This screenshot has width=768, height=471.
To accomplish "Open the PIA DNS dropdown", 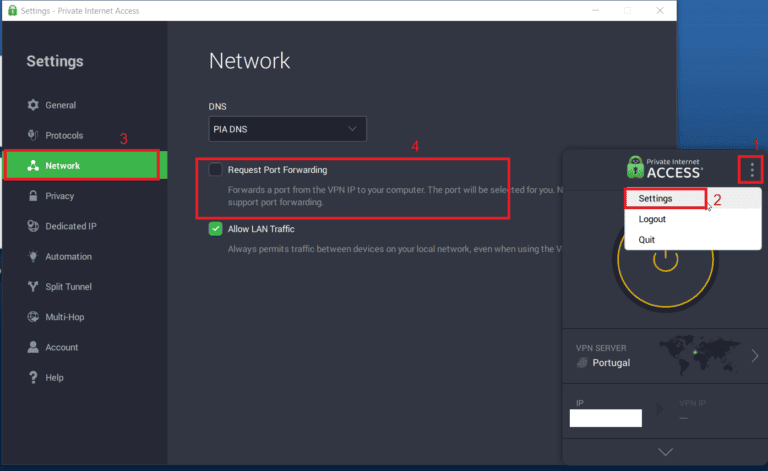I will pyautogui.click(x=287, y=129).
